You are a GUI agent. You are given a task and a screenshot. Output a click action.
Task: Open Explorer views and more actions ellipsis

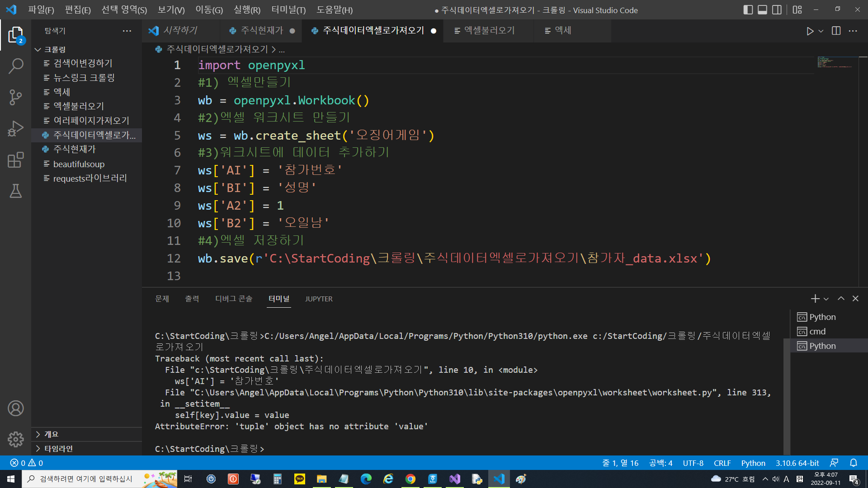(x=127, y=31)
